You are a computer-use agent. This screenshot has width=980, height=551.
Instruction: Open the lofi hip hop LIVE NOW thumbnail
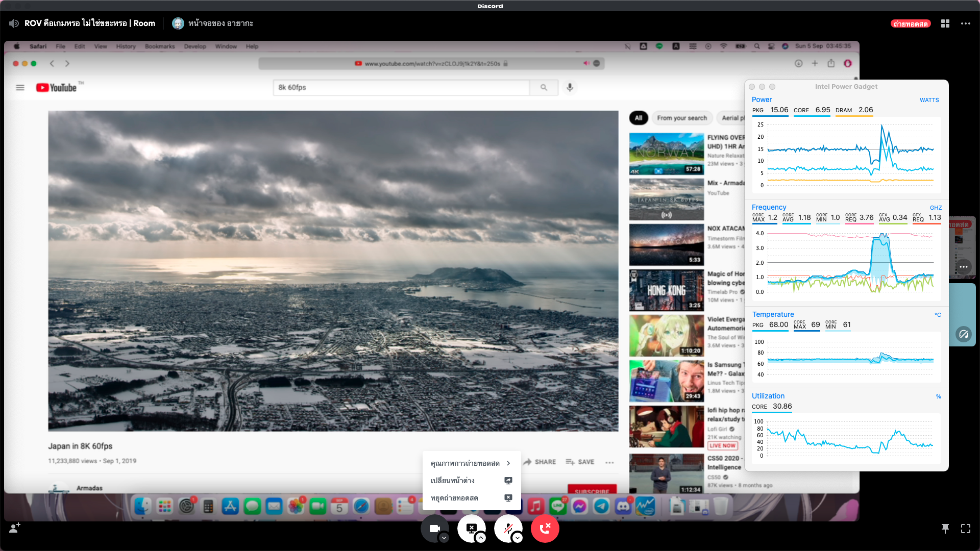(667, 427)
